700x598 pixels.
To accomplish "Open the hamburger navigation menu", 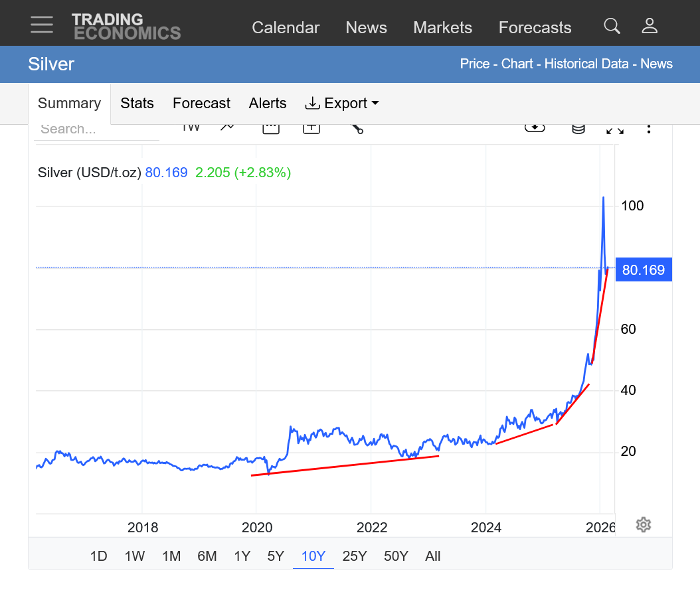I will coord(42,25).
